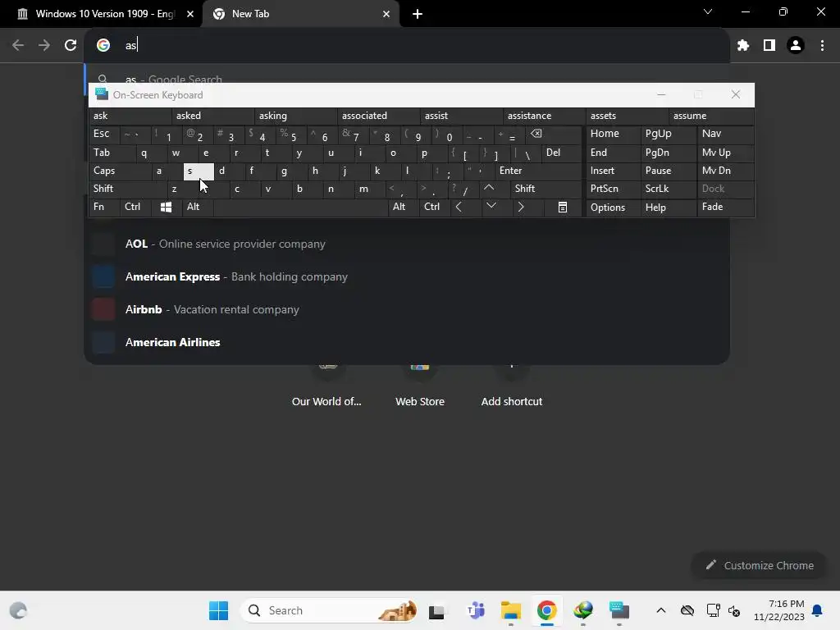Open the tab search chevron in title bar
Viewport: 840px width, 630px height.
click(x=708, y=11)
